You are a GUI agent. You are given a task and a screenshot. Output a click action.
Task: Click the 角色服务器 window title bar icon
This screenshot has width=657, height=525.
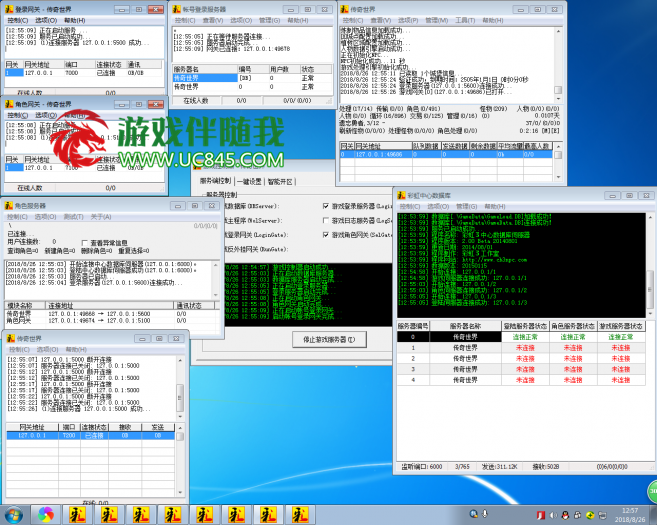(x=9, y=206)
